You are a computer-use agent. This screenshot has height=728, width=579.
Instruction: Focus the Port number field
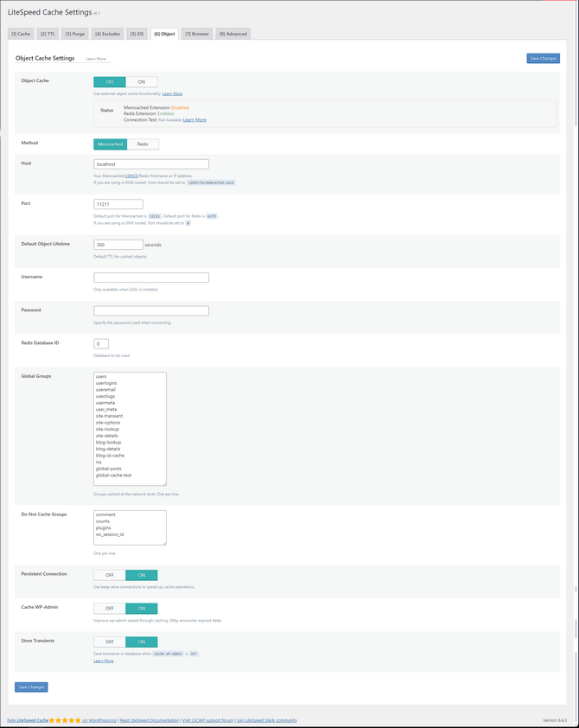118,204
